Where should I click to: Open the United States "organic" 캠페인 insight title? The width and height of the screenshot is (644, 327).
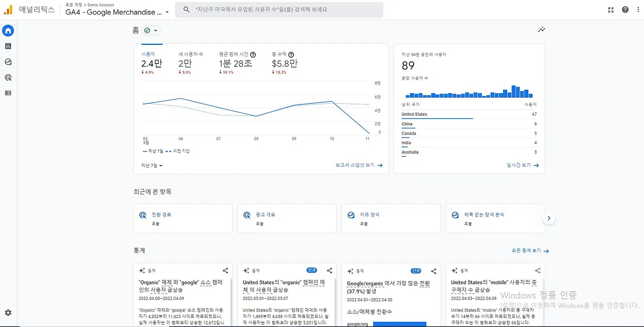pos(284,286)
